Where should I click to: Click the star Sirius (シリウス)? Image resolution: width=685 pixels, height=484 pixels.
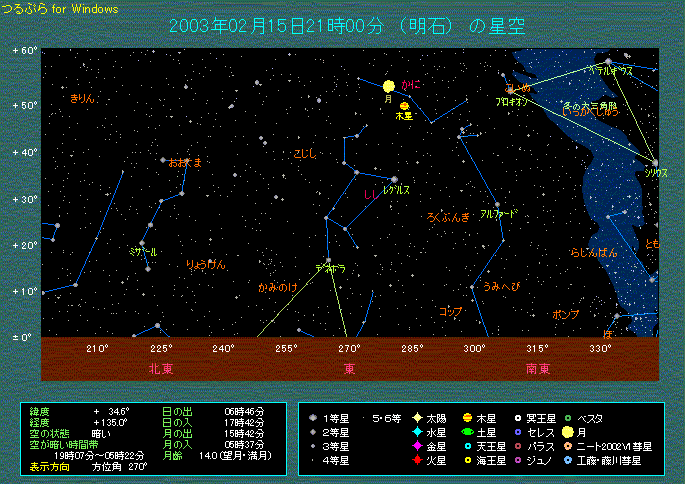tap(655, 163)
